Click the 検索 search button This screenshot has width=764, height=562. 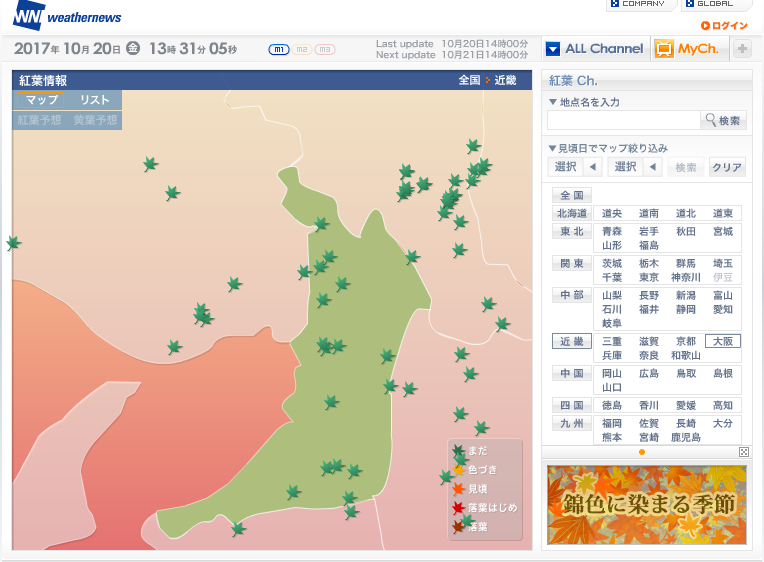724,120
